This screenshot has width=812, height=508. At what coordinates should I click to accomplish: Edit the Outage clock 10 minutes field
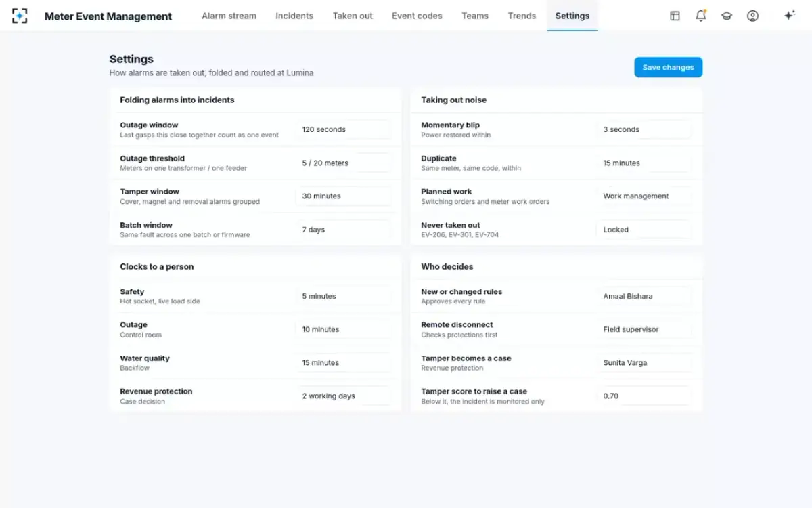tap(344, 329)
